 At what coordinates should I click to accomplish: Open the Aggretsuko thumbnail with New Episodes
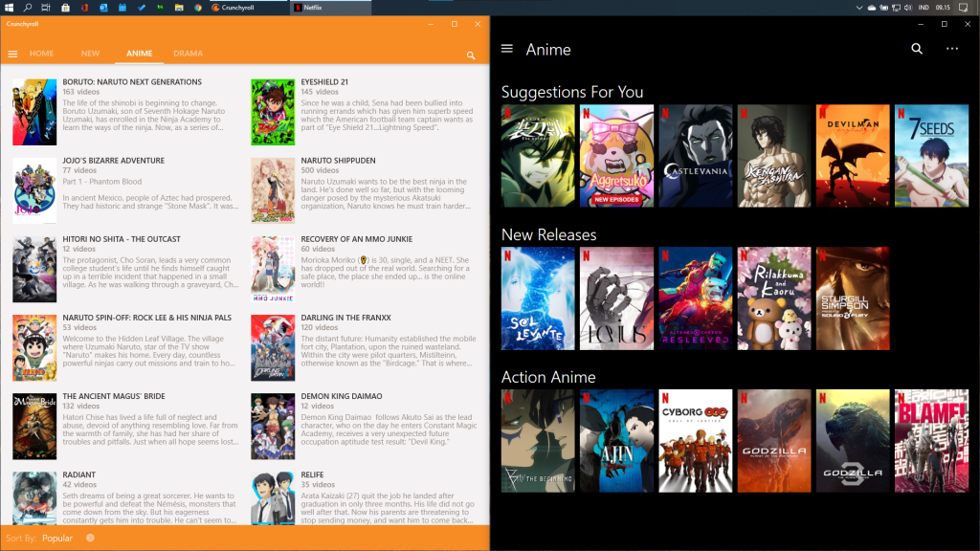[x=616, y=156]
